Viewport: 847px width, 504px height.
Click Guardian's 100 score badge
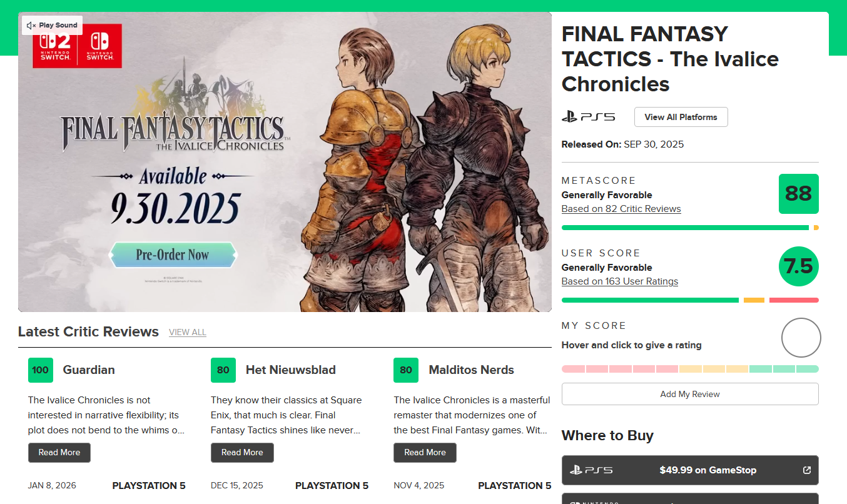coord(41,370)
